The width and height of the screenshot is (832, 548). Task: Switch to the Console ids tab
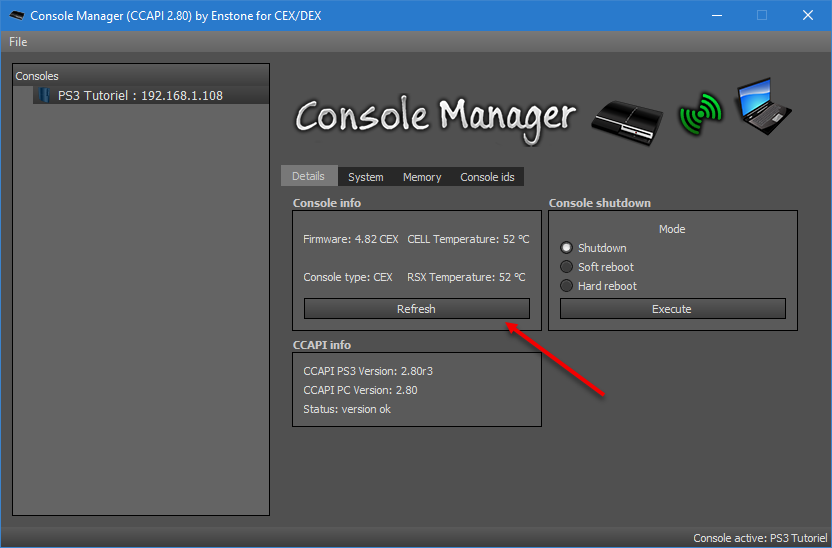tap(487, 177)
